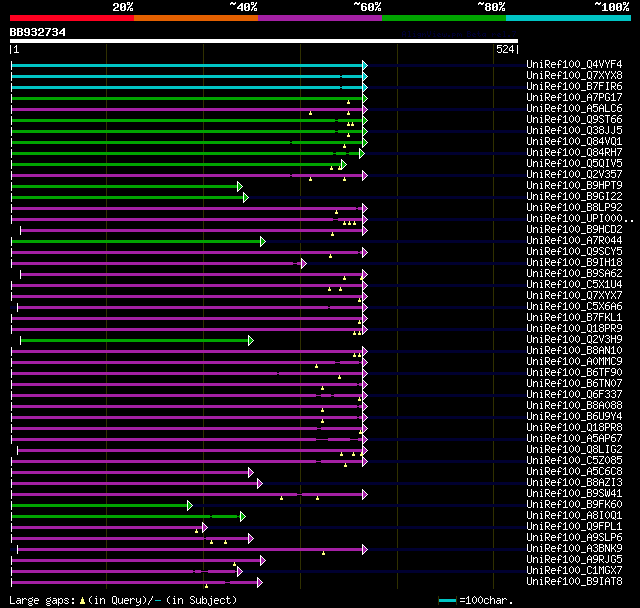Image resolution: width=640 pixels, height=608 pixels.
Task: Click the green alignment bar for UniRef100_A7PG17
Action: click(x=187, y=98)
